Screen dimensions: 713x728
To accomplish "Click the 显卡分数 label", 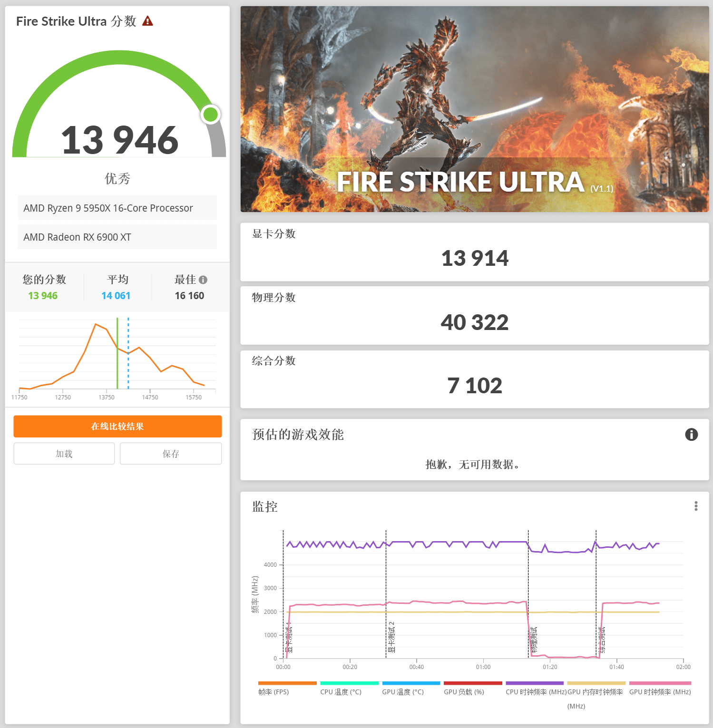I will point(274,234).
